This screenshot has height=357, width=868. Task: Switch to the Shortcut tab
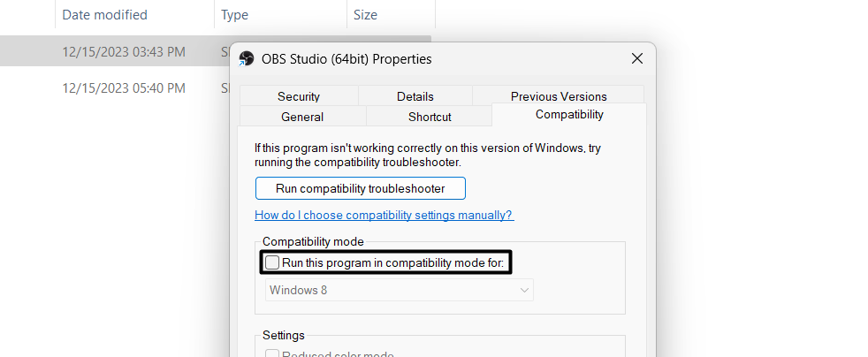click(x=430, y=117)
